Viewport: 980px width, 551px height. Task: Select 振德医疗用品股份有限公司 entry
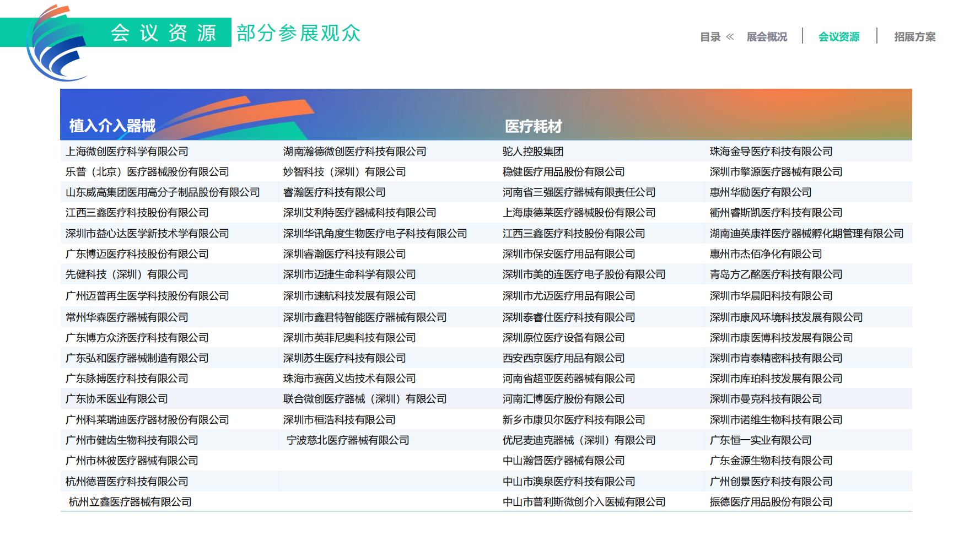point(771,502)
